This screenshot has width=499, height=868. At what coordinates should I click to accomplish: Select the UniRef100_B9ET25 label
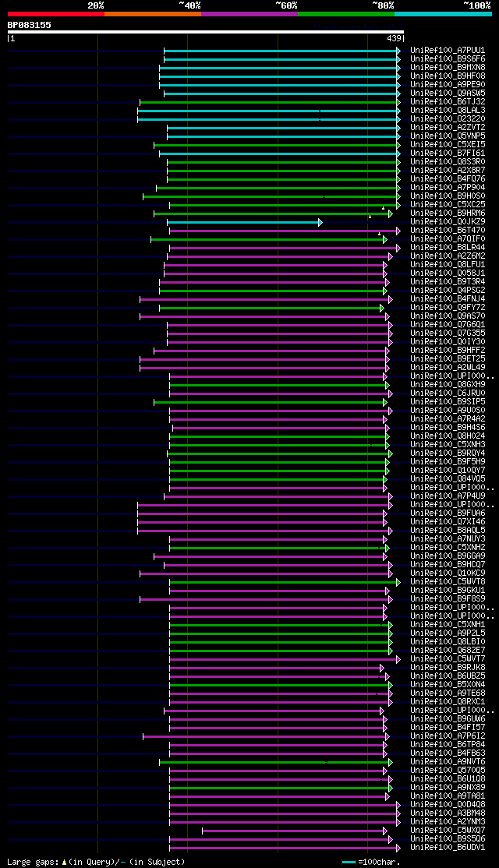point(448,359)
